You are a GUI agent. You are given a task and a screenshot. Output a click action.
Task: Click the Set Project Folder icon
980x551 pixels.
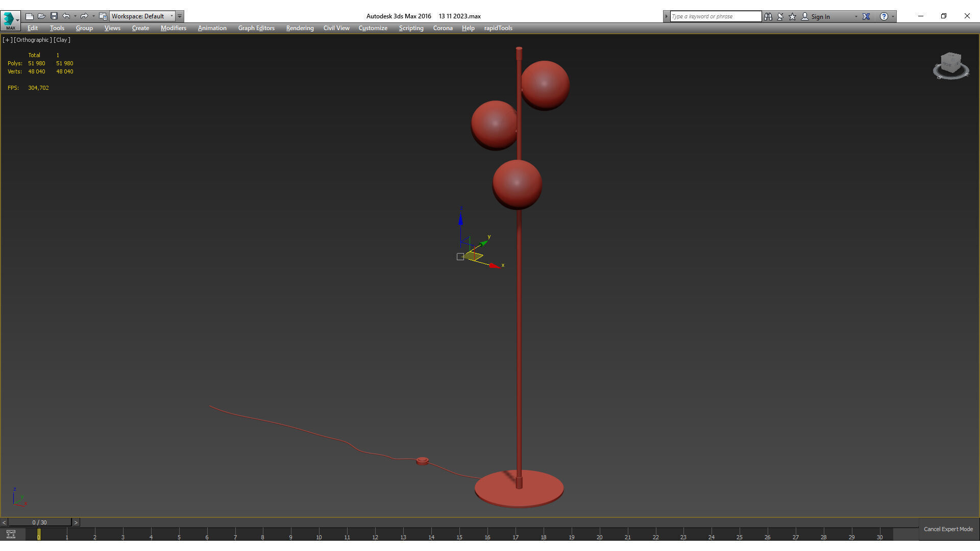click(x=103, y=16)
